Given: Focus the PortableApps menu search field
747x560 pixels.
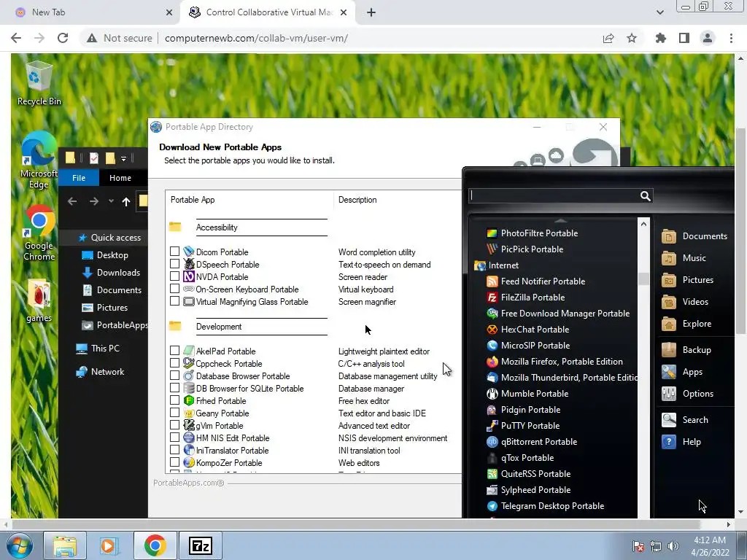Looking at the screenshot, I should 554,196.
